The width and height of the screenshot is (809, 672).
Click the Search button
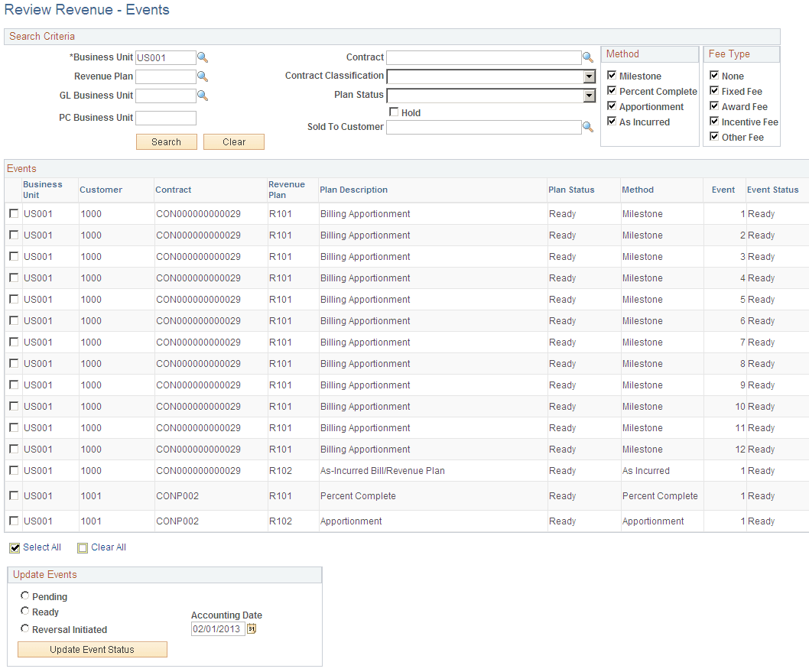(x=166, y=141)
